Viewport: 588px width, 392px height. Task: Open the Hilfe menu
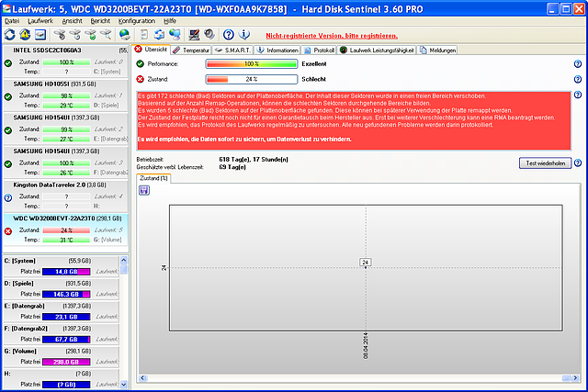pyautogui.click(x=170, y=21)
